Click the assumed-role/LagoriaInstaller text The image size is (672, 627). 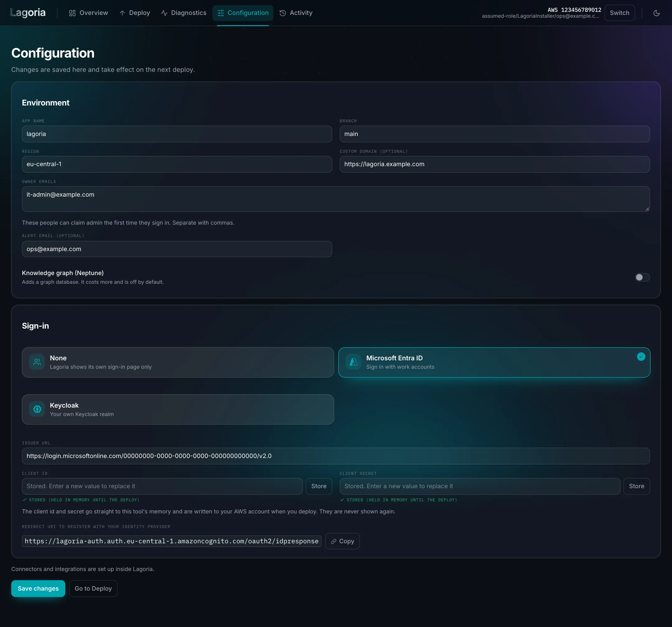click(x=540, y=16)
